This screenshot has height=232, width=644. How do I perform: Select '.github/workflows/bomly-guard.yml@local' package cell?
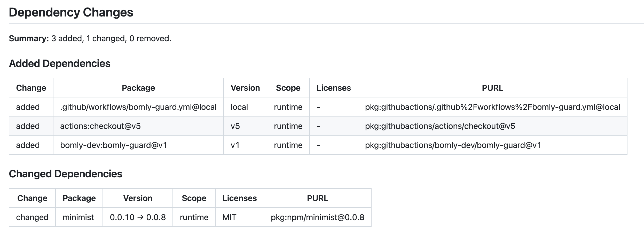138,107
